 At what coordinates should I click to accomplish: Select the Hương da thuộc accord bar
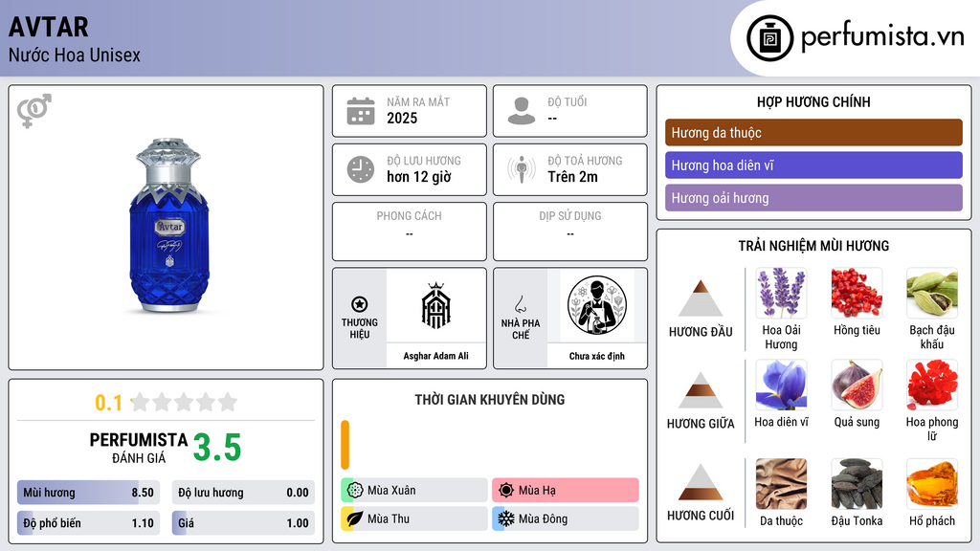point(813,132)
